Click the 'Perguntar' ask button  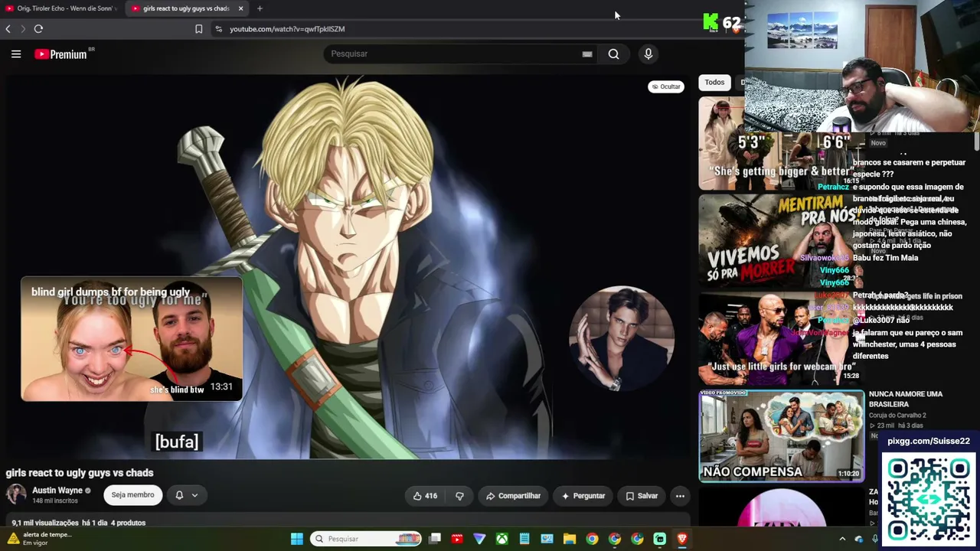click(583, 496)
